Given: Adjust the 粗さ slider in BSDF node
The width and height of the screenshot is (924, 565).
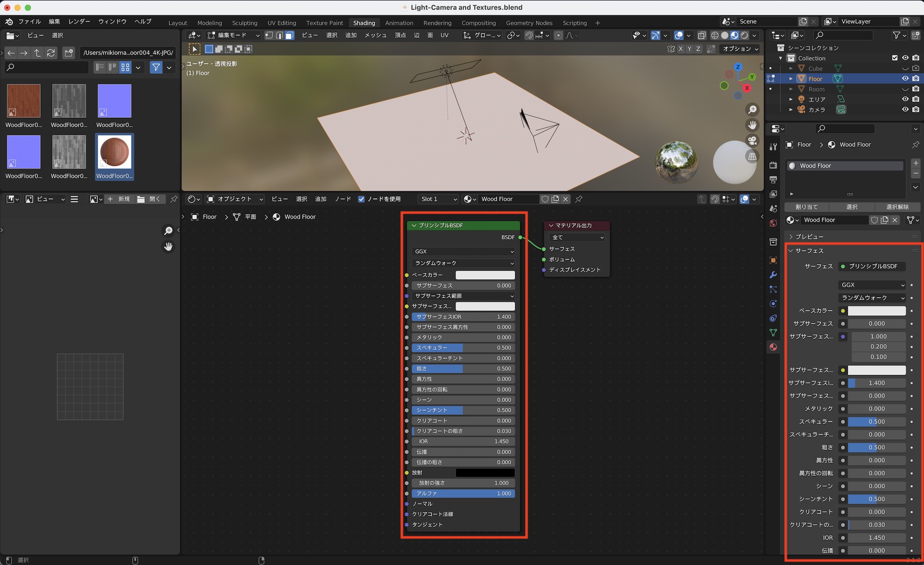Looking at the screenshot, I should point(463,369).
